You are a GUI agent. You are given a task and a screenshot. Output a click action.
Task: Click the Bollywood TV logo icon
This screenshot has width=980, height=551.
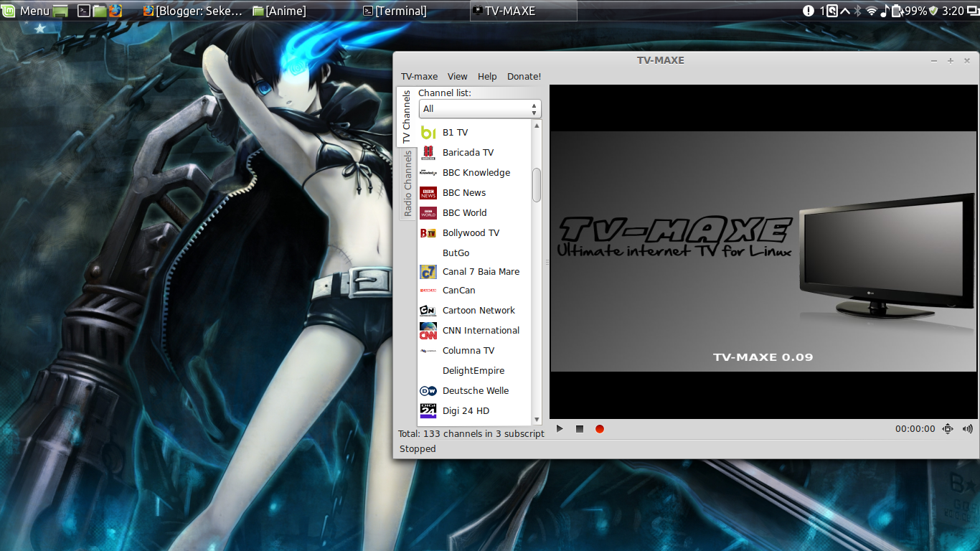(428, 233)
